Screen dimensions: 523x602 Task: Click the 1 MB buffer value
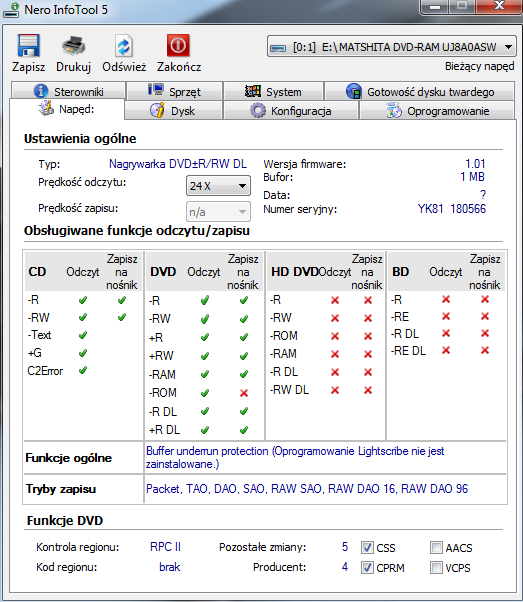(472, 177)
